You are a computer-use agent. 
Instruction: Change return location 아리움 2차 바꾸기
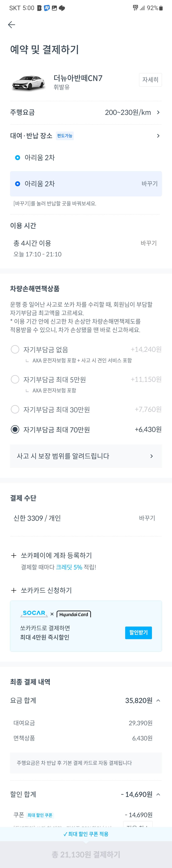pyautogui.click(x=149, y=184)
